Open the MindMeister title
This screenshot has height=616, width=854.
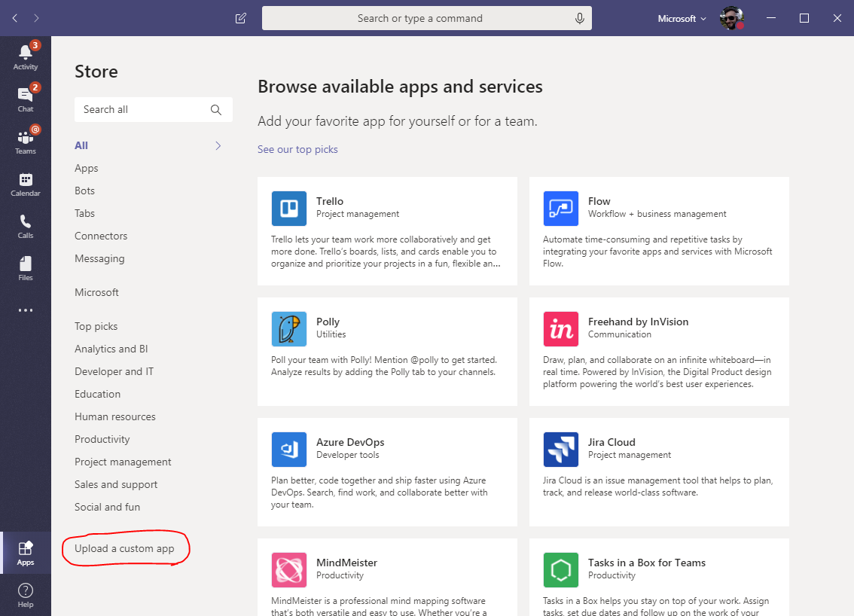coord(346,563)
